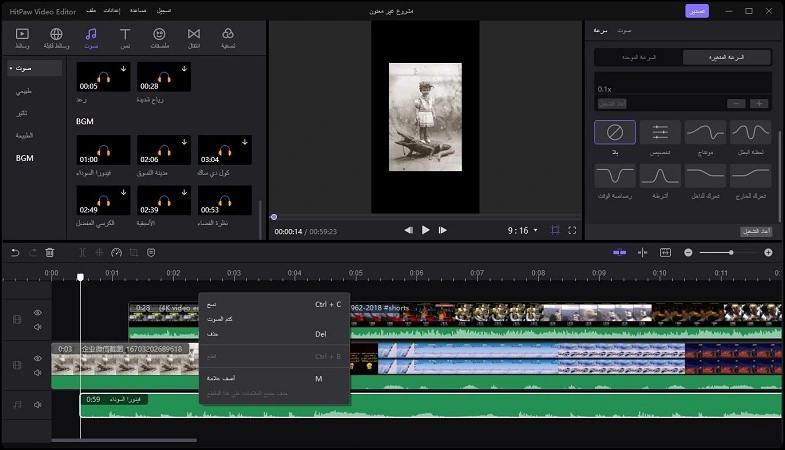Choose Add Marker (M) from the context menu

pos(274,378)
